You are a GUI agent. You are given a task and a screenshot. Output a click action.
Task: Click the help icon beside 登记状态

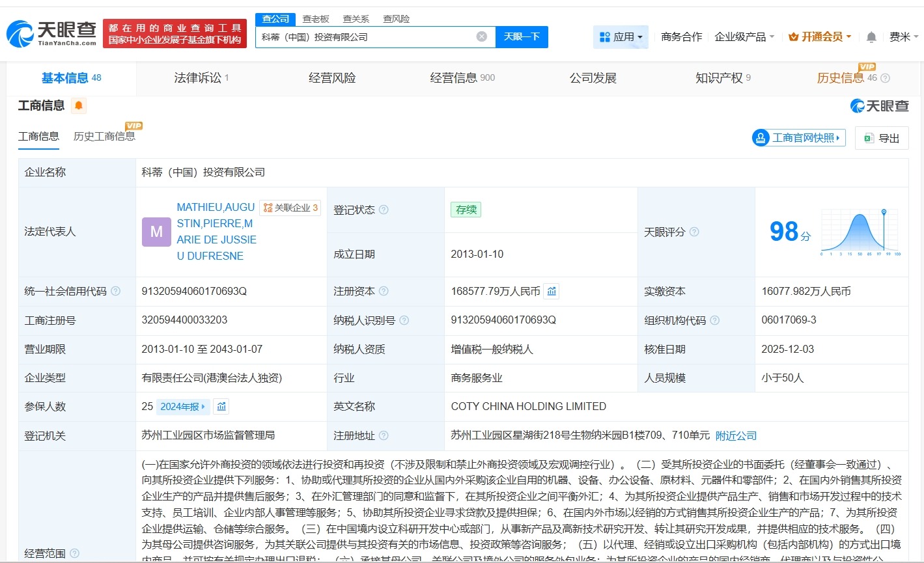pos(384,210)
